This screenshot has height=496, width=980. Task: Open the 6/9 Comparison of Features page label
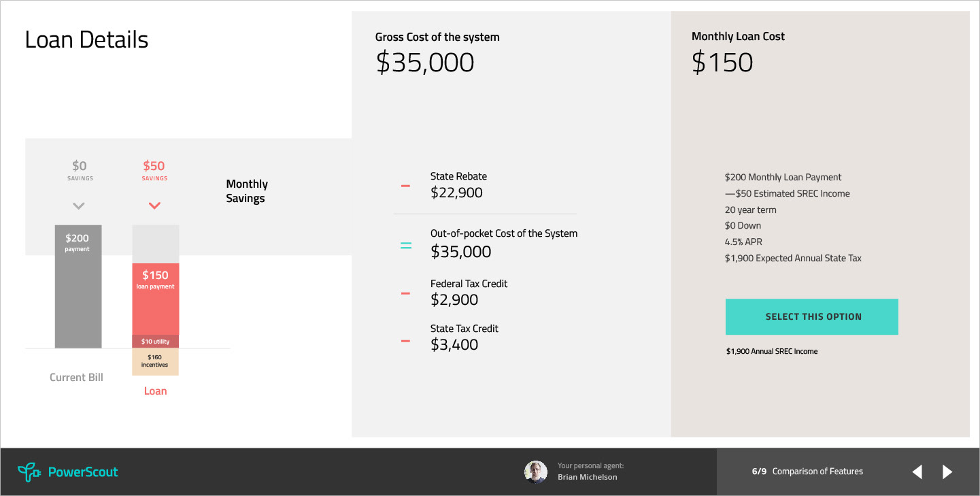[807, 472]
